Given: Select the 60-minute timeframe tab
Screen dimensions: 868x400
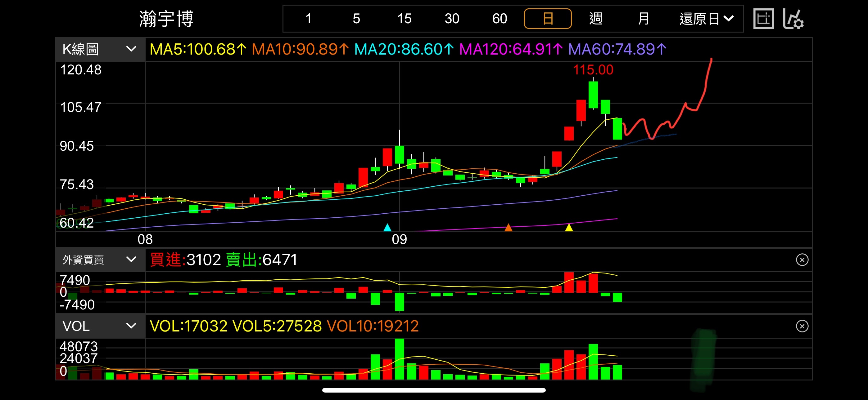Looking at the screenshot, I should (x=500, y=19).
